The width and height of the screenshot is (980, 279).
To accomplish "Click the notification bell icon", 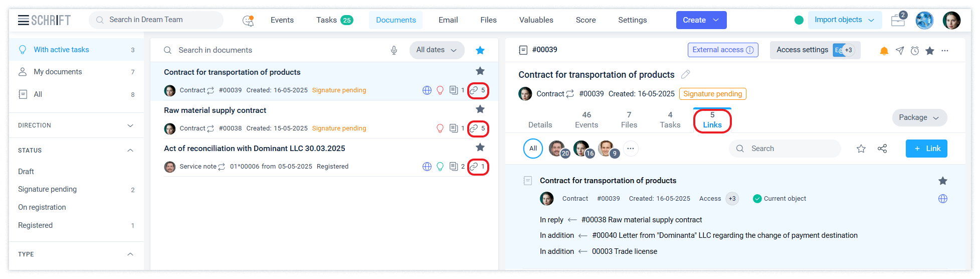I will [x=884, y=51].
